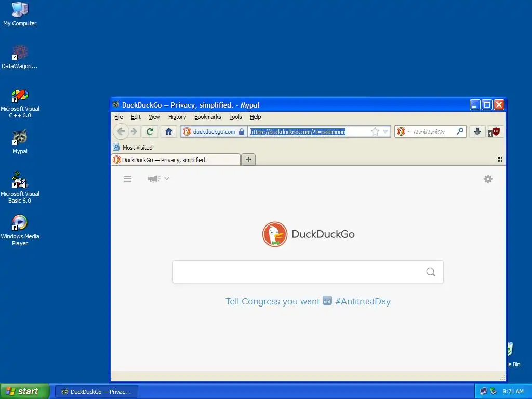Viewport: 532px width, 399px height.
Task: Minimize the Mypal window
Action: 475,105
